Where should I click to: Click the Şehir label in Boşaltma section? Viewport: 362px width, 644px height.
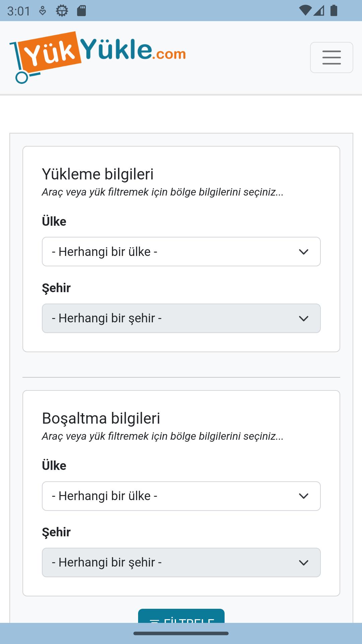point(56,532)
